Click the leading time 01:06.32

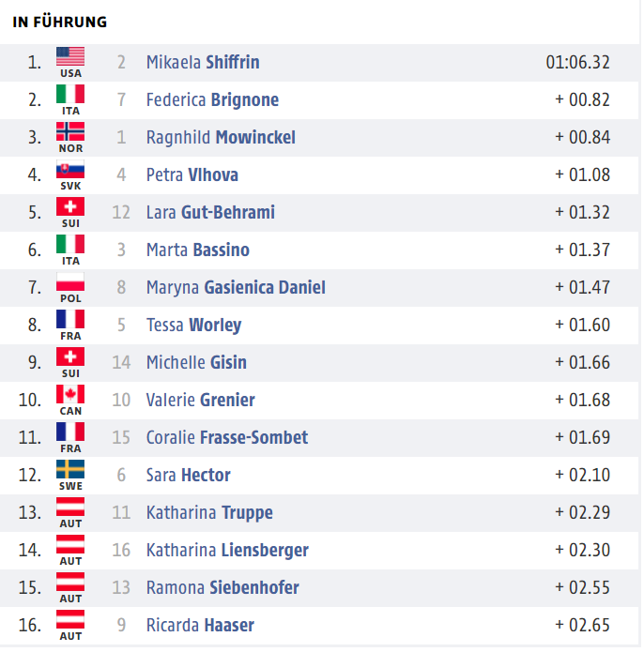(578, 62)
